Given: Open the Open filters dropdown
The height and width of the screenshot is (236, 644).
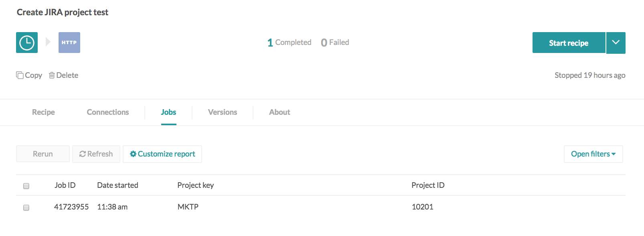Looking at the screenshot, I should coord(593,154).
